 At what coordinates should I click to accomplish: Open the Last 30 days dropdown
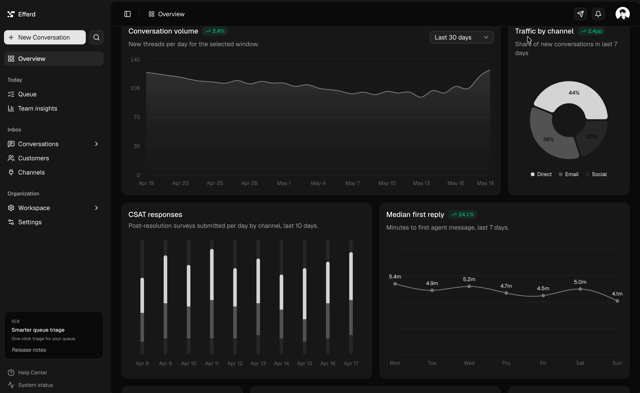[461, 38]
